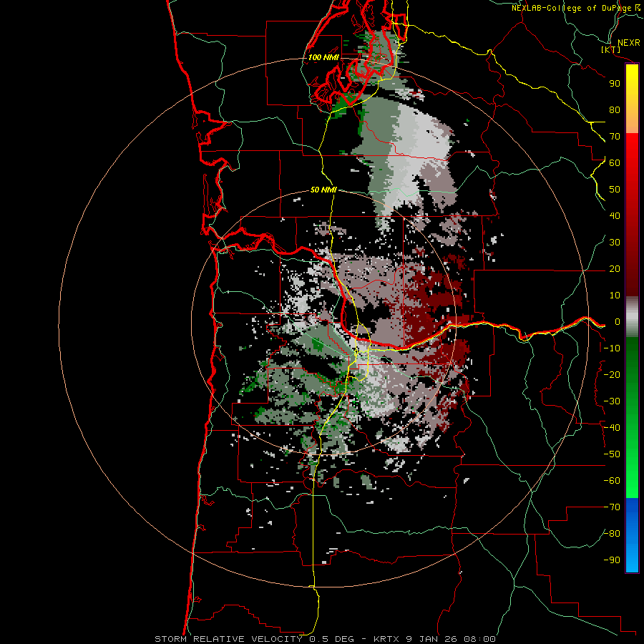Select the -50 value on the velocity scale
This screenshot has width=644, height=644.
pos(612,454)
